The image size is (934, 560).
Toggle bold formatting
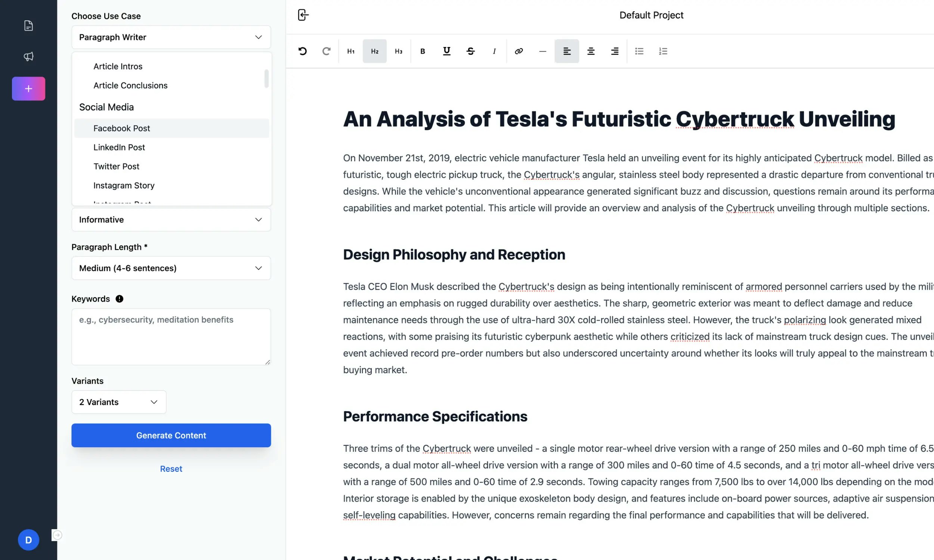pyautogui.click(x=423, y=51)
